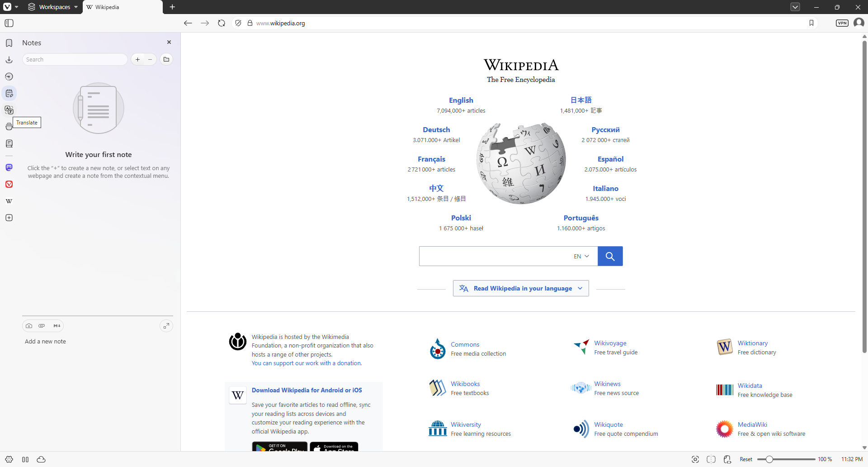Image resolution: width=868 pixels, height=467 pixels.
Task: Open the note editor in full view
Action: click(166, 326)
